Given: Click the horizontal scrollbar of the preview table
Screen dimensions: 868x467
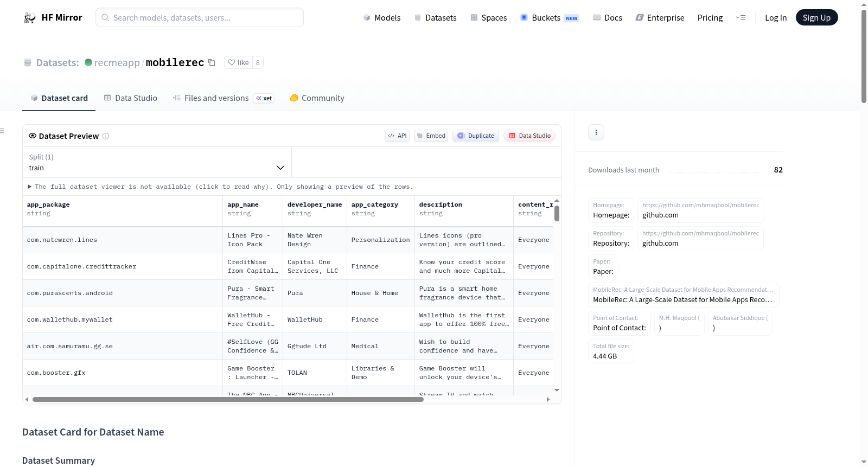Looking at the screenshot, I should [x=228, y=400].
